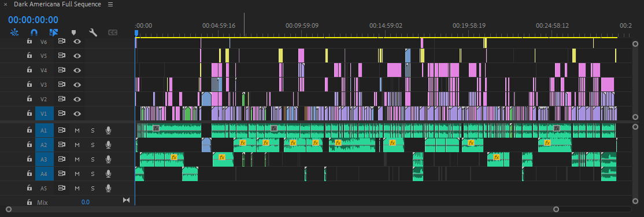The height and width of the screenshot is (217, 644).
Task: Close the Dark Americana Full Sequence tab
Action: pyautogui.click(x=5, y=5)
